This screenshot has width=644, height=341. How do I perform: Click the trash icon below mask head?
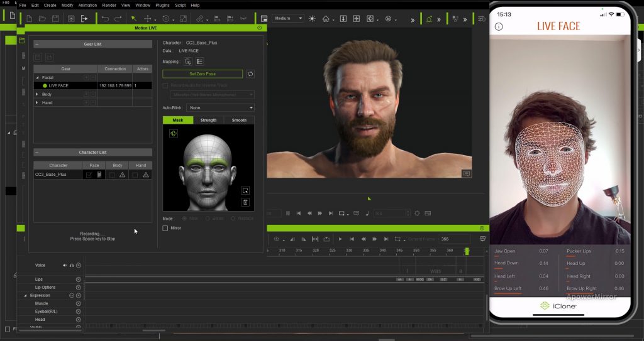pyautogui.click(x=245, y=202)
